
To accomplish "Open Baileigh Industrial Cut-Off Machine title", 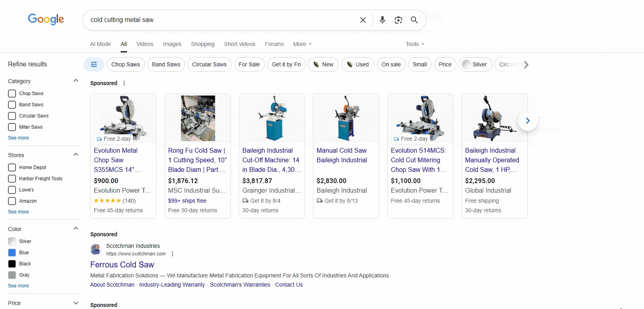I will (271, 160).
